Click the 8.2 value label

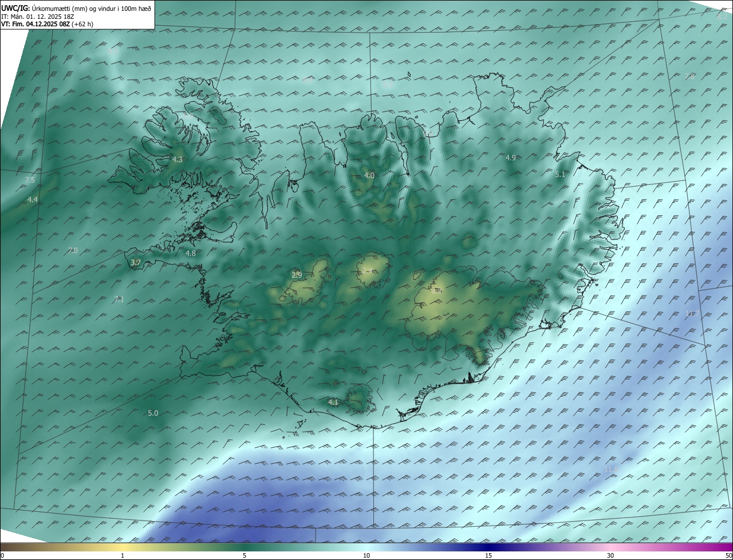(x=723, y=16)
